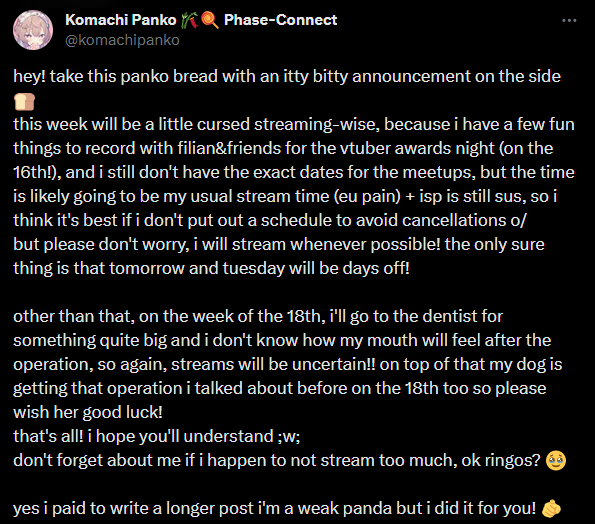Viewport: 595px width, 524px height.
Task: Click 'tomorrow and tuesday will be days off' text
Action: [x=260, y=268]
